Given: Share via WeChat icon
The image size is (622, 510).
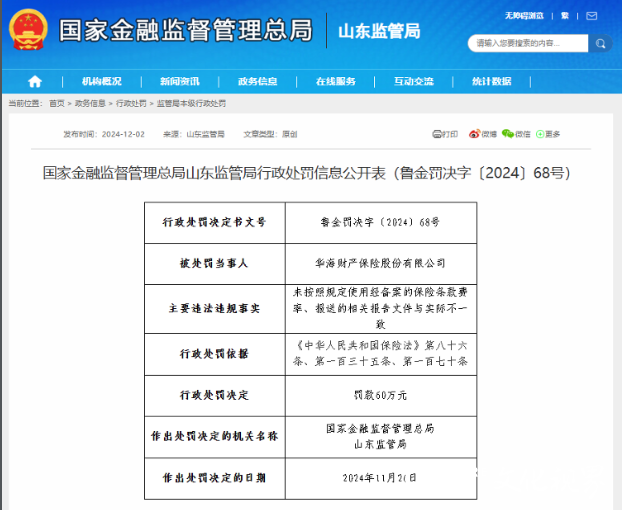Looking at the screenshot, I should click(508, 134).
